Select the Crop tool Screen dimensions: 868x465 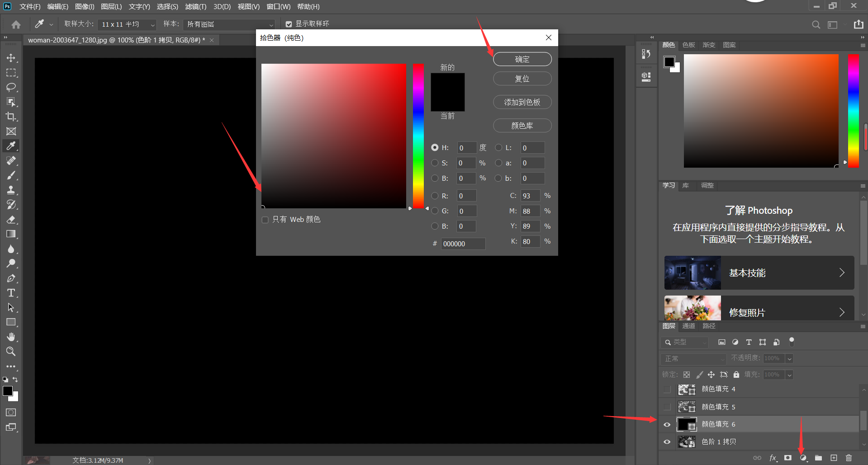point(11,117)
